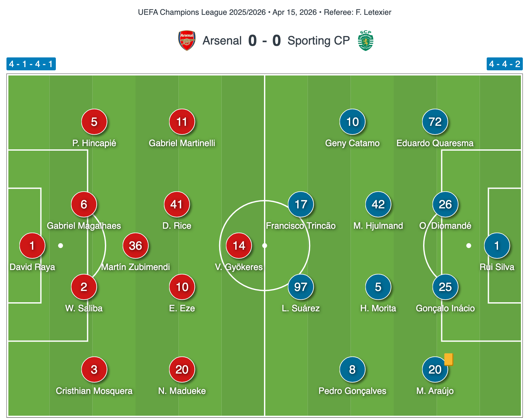Click L. Suárez number 97 marker
528x420 pixels.
point(300,287)
